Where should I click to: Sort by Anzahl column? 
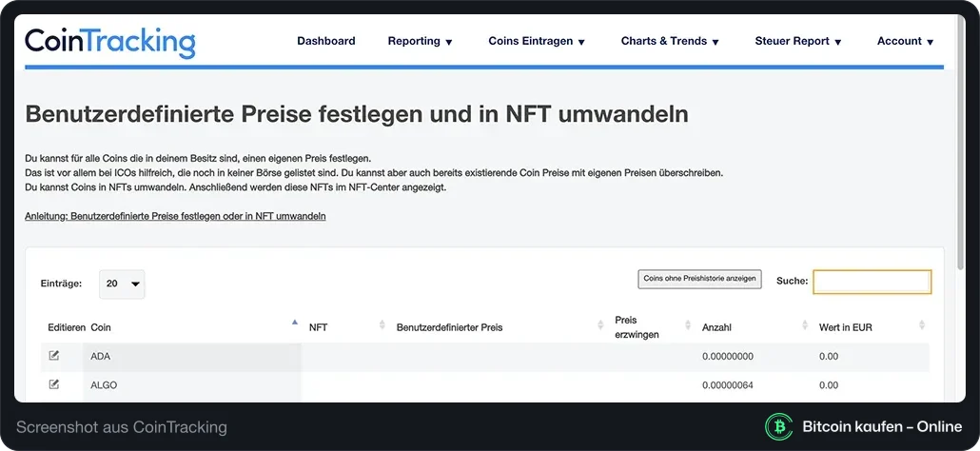tap(805, 325)
